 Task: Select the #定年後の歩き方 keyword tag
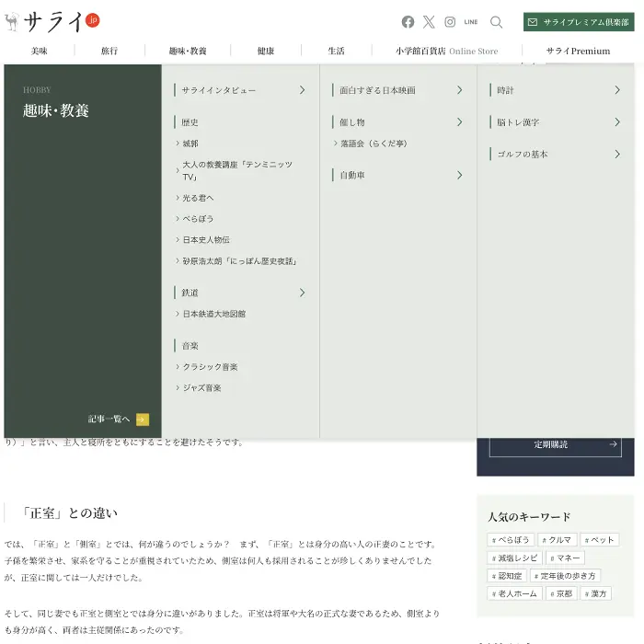565,576
